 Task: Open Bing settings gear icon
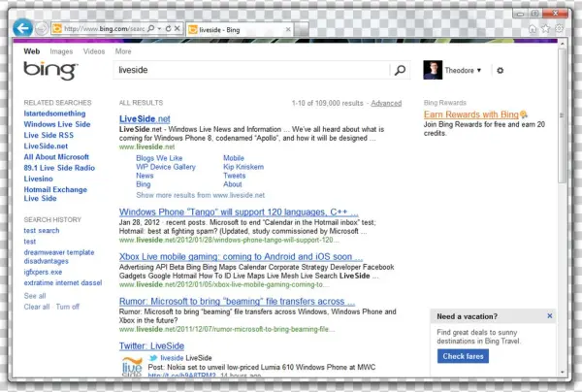pyautogui.click(x=500, y=70)
